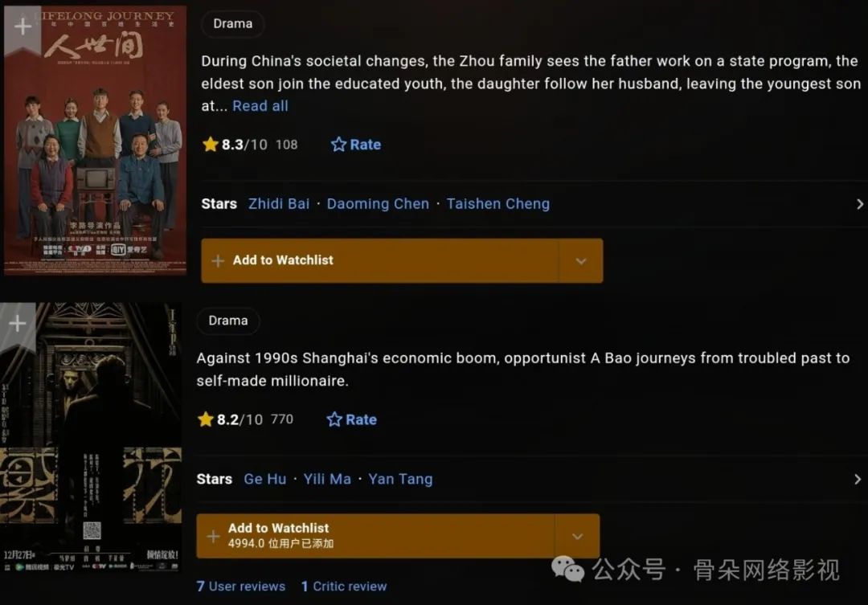Open dropdown arrow of second watchlist button
868x605 pixels.
coord(577,536)
